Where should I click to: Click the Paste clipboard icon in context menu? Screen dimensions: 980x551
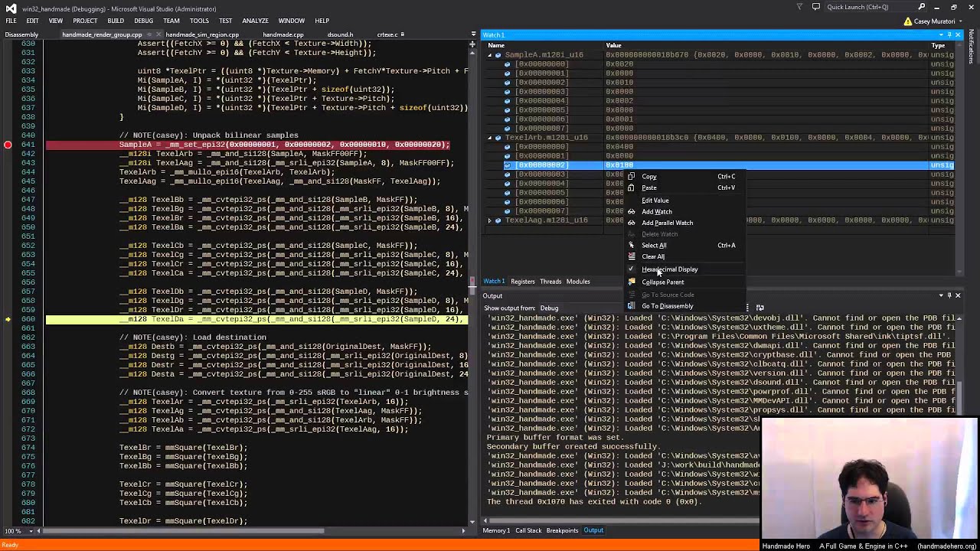coord(632,188)
